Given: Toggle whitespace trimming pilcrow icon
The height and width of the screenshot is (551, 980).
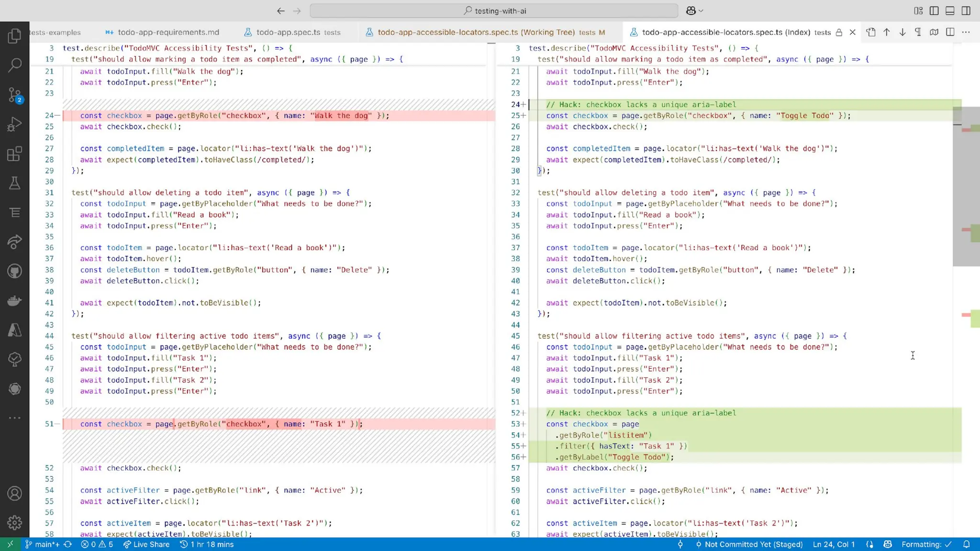Looking at the screenshot, I should [x=918, y=32].
